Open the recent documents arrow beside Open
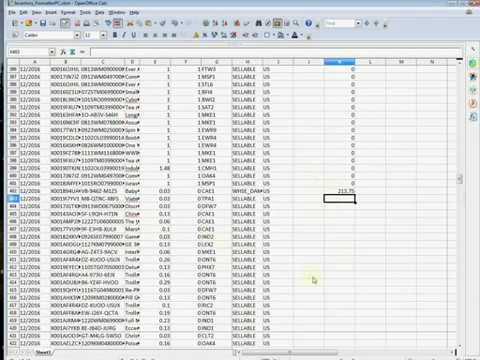480x360 pixels. pos(36,23)
